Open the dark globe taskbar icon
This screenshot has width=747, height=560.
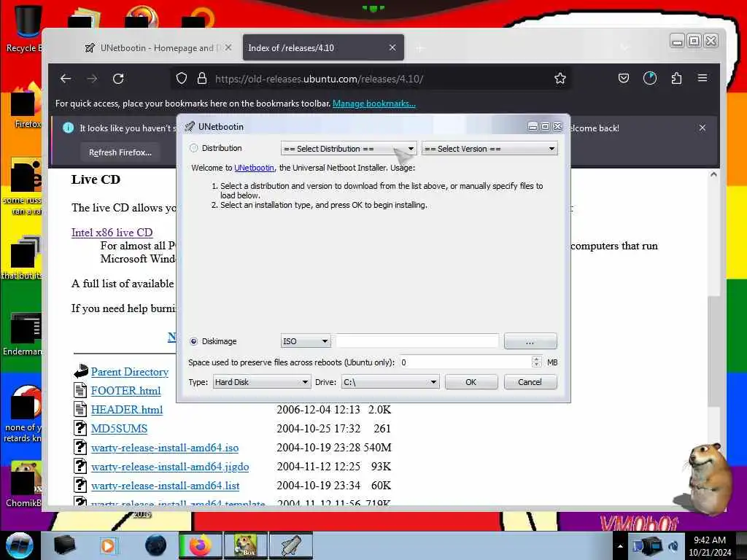click(155, 545)
